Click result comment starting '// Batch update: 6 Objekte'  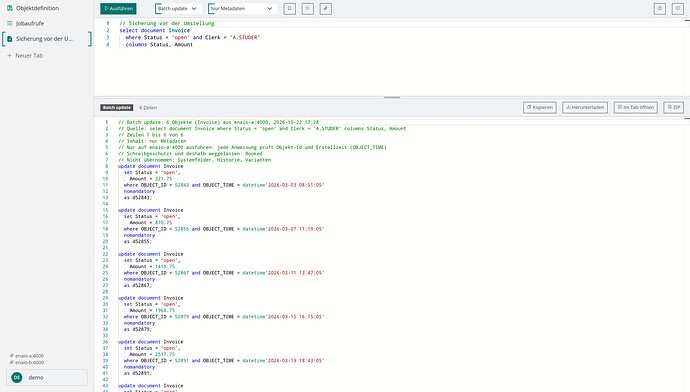tap(218, 122)
